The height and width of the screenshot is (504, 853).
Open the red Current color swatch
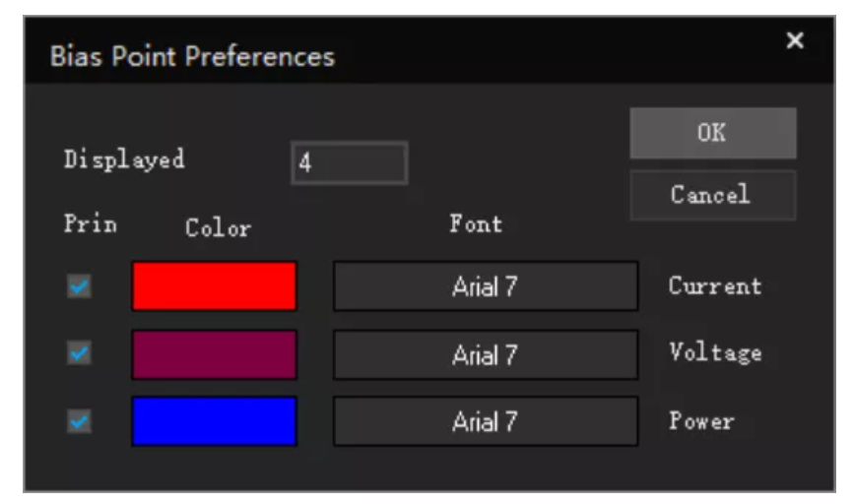point(214,286)
